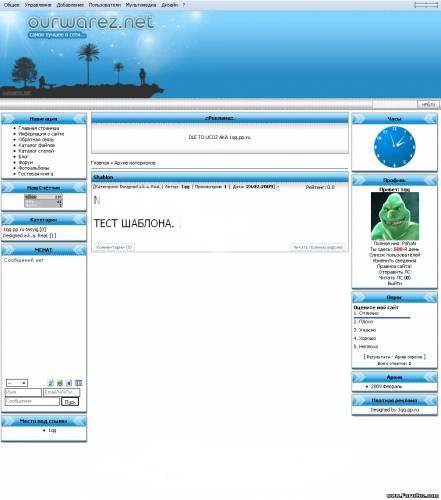Click the admin bar opacity slider

click(x=426, y=5)
